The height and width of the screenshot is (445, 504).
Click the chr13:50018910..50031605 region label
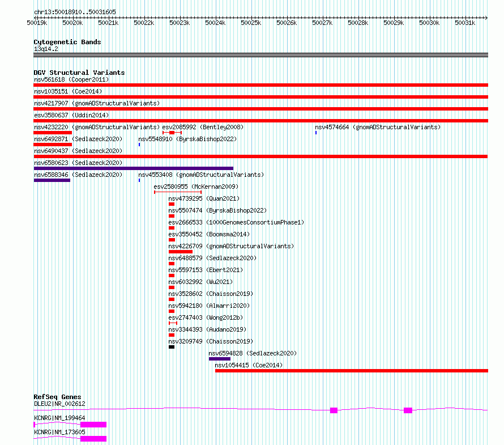click(x=75, y=12)
